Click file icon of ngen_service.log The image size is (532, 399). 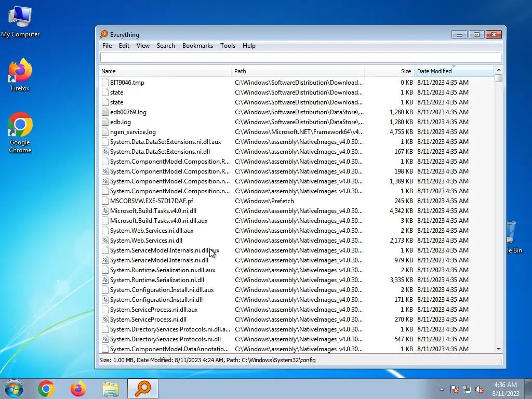click(105, 131)
